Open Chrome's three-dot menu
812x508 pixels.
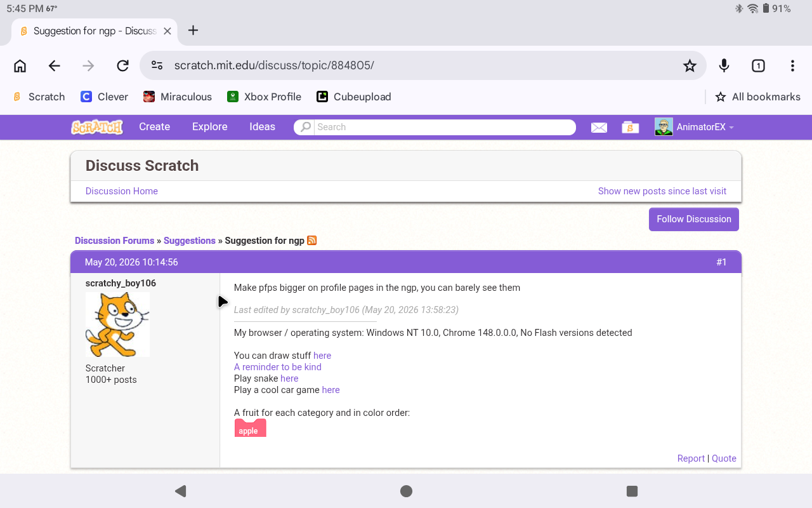[792, 65]
